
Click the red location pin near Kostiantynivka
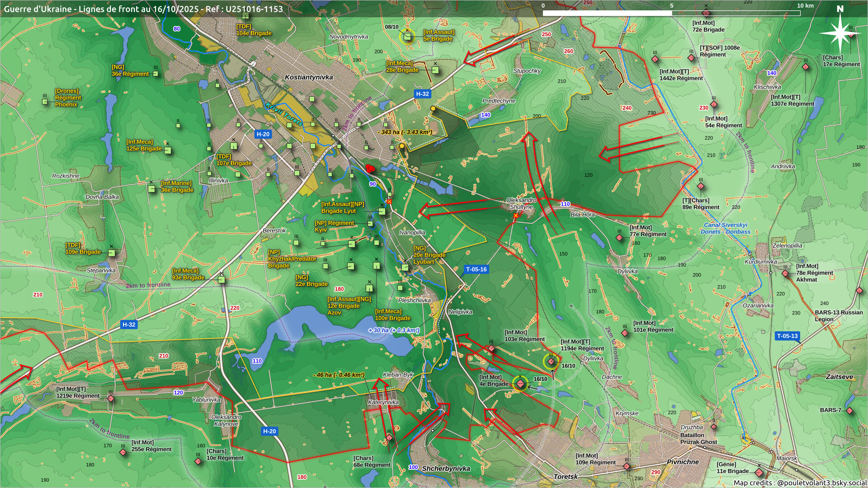click(370, 169)
